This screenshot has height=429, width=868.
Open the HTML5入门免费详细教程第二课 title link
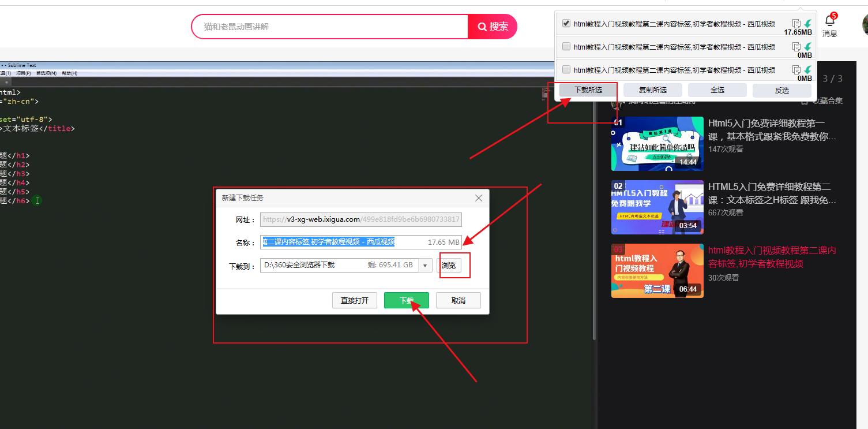tap(772, 193)
